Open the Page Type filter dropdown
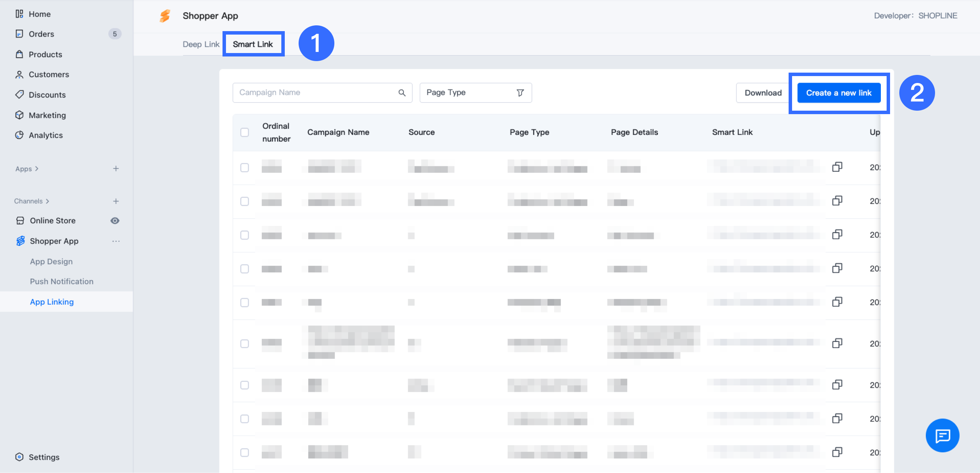980x473 pixels. 475,93
